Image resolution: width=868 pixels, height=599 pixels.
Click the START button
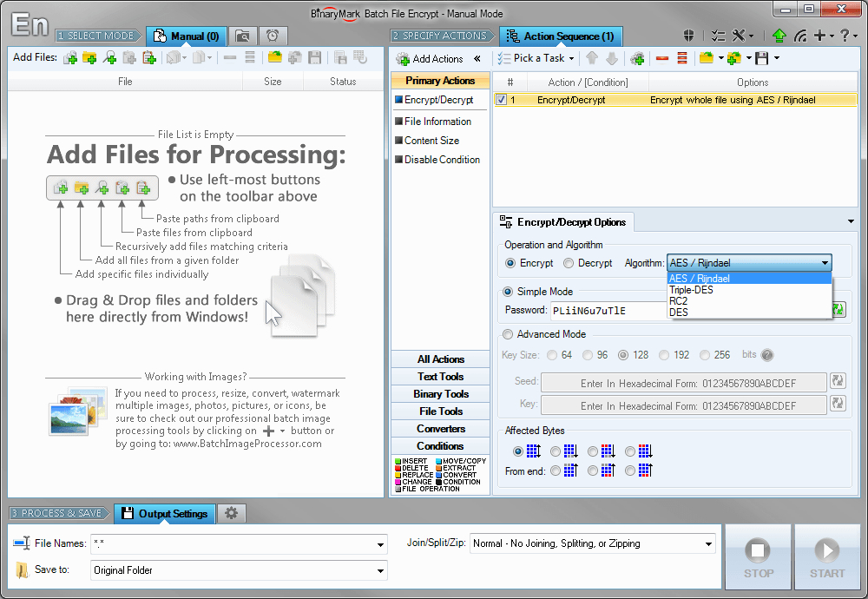pos(826,556)
